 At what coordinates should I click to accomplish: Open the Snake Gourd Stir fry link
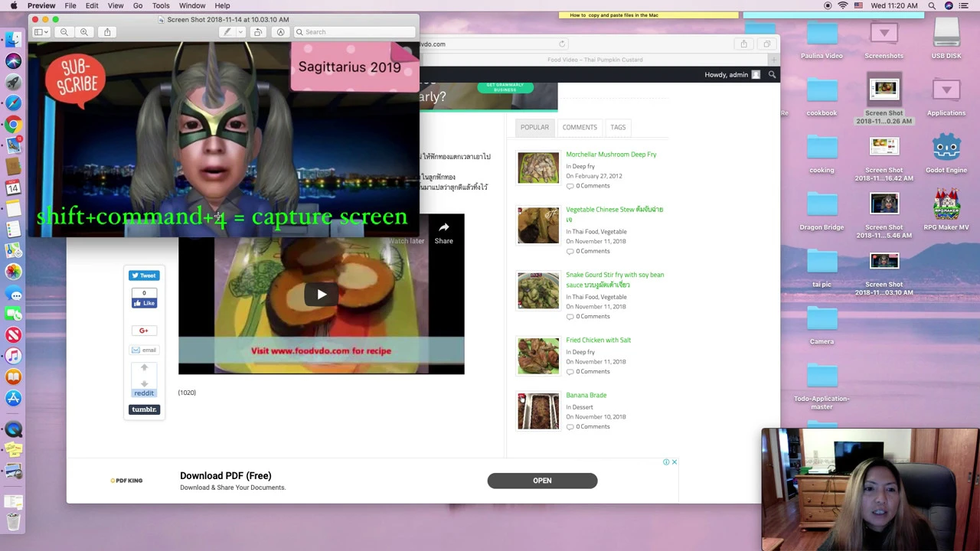click(x=615, y=279)
